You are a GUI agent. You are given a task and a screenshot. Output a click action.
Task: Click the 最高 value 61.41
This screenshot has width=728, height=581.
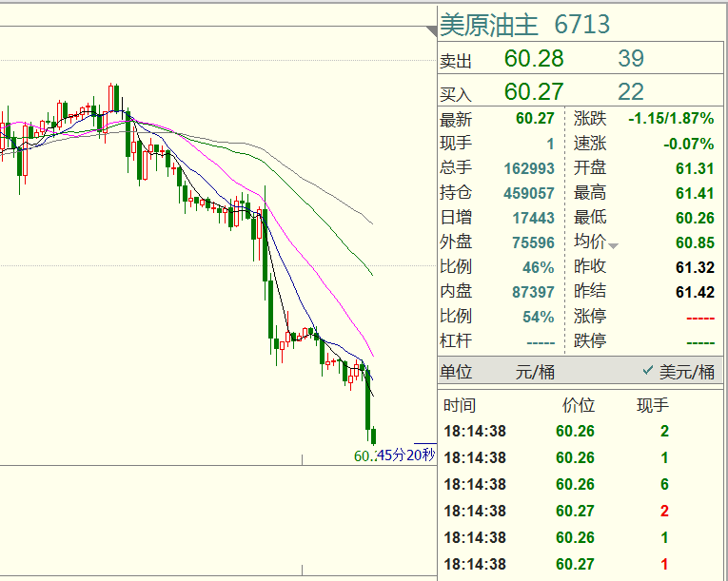pos(695,193)
